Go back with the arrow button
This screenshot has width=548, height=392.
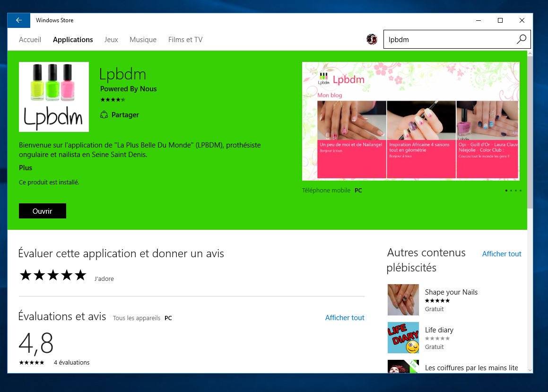19,20
